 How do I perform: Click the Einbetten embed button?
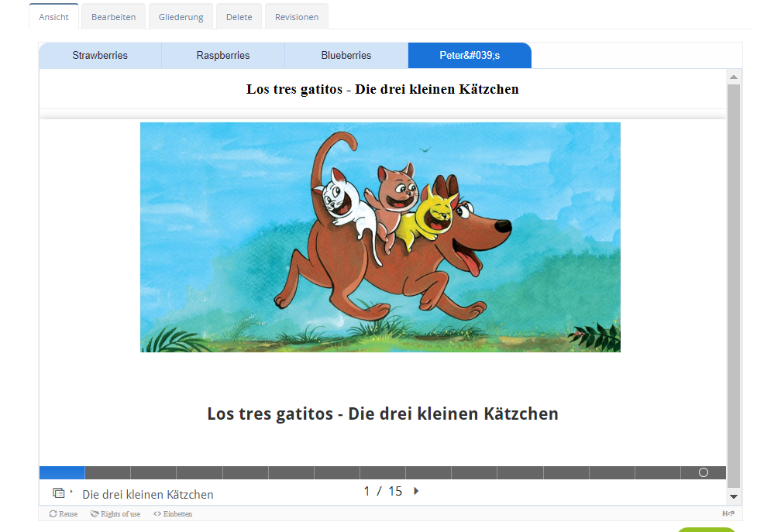(x=173, y=513)
